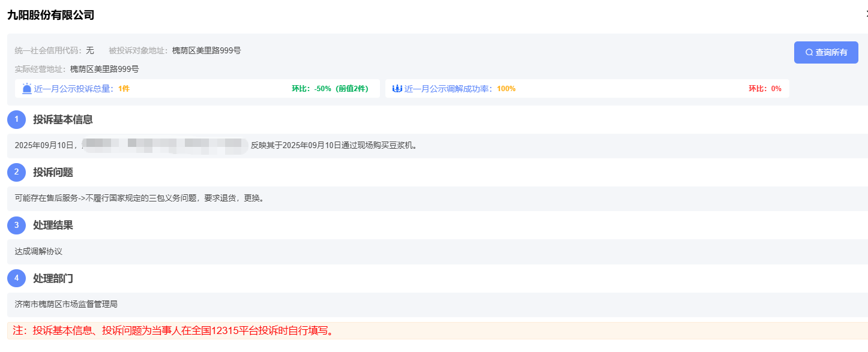The width and height of the screenshot is (868, 352).
Task: Click the 近一月公示调解成功率 label
Action: [448, 89]
